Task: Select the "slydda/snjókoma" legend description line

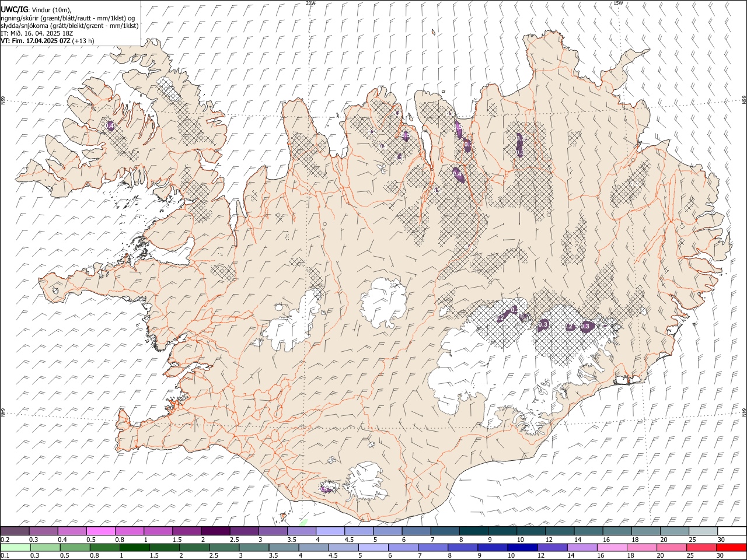Action: [x=69, y=26]
